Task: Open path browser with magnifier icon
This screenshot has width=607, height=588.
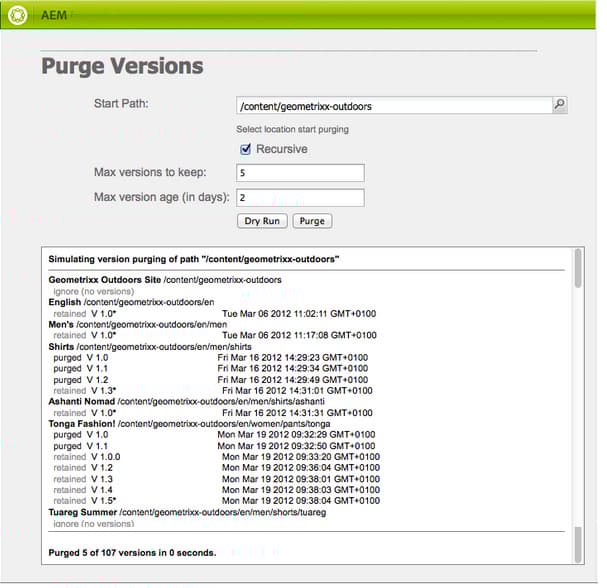Action: coord(559,105)
